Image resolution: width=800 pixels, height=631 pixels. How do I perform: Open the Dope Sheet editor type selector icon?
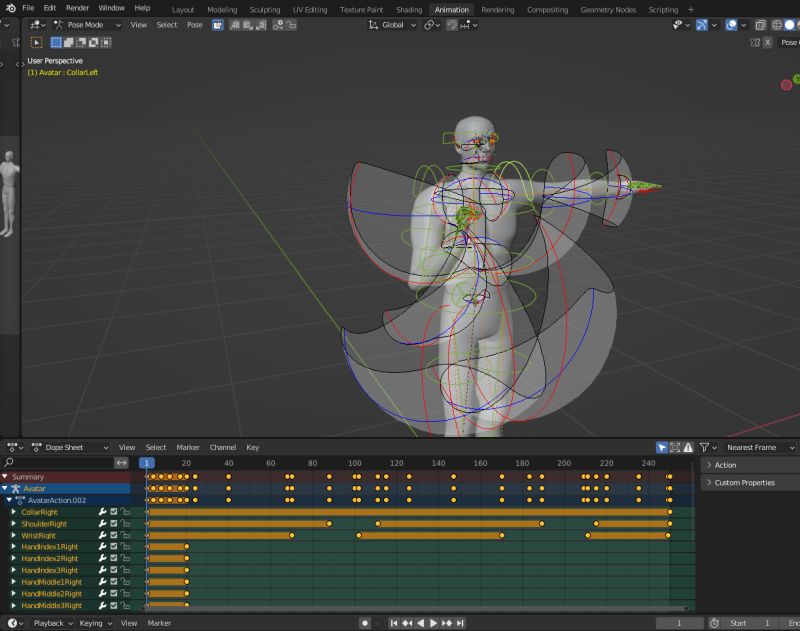point(14,447)
